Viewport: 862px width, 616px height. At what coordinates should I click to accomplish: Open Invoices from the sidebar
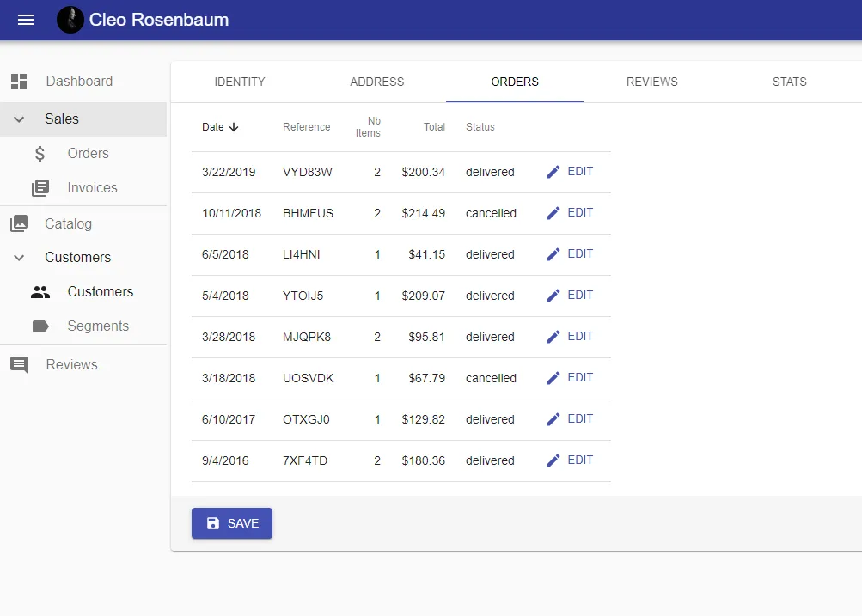[92, 188]
